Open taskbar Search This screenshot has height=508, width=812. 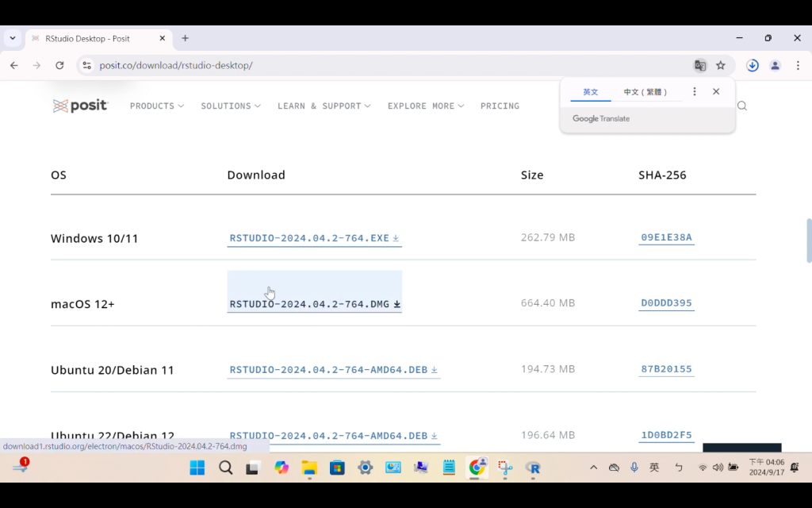click(225, 468)
